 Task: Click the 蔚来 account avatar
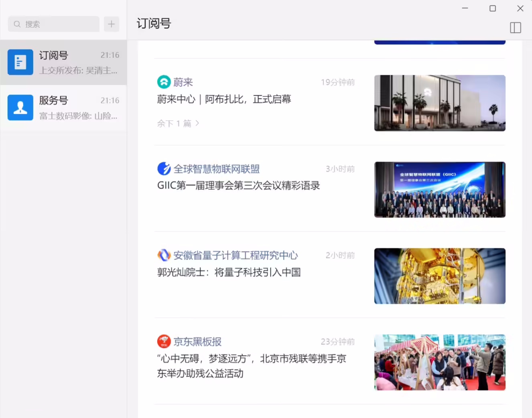(164, 82)
